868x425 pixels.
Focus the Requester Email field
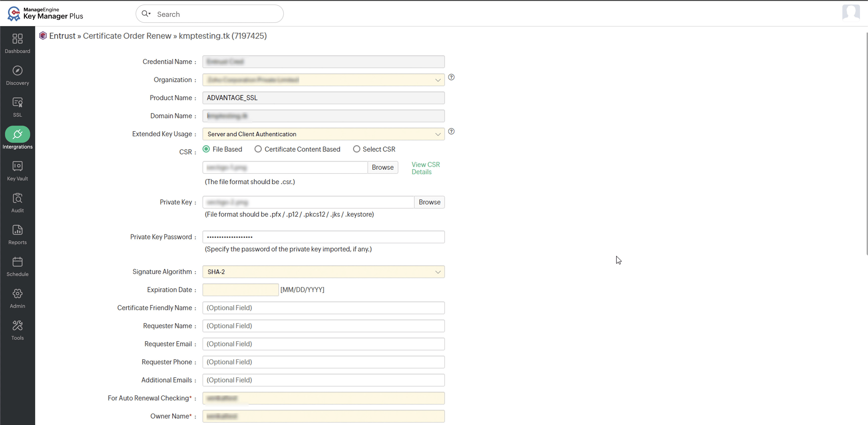click(323, 344)
